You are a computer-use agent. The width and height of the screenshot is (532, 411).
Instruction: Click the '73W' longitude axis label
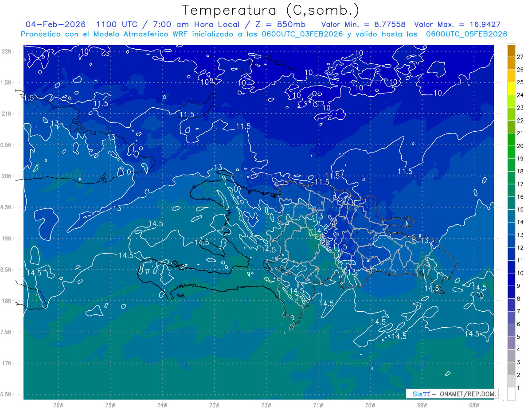coord(214,405)
